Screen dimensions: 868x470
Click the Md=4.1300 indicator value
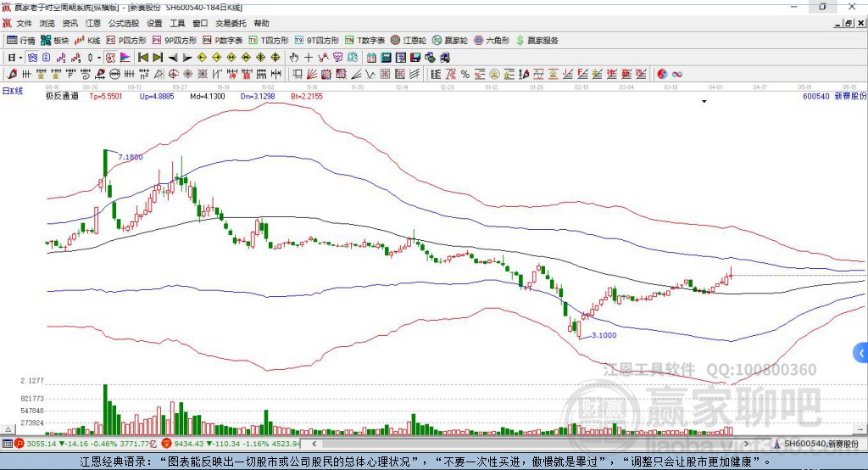208,96
